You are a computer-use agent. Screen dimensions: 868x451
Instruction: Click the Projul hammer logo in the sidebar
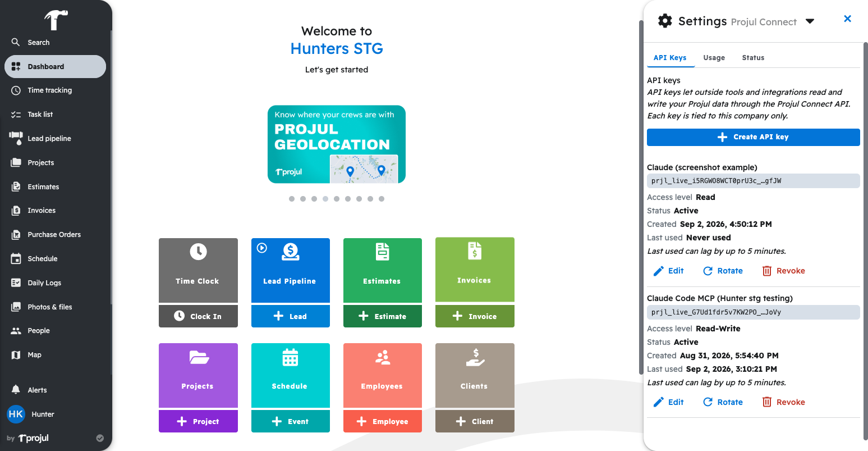pos(56,20)
